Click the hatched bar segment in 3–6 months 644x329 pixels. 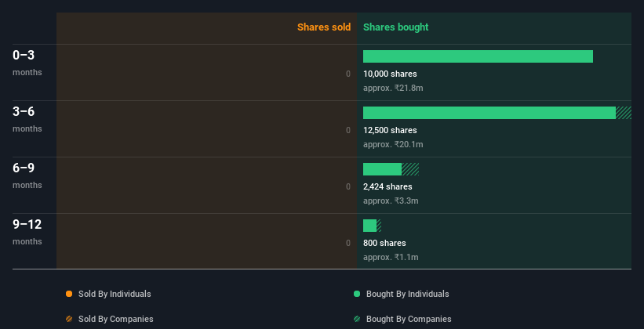pos(624,113)
